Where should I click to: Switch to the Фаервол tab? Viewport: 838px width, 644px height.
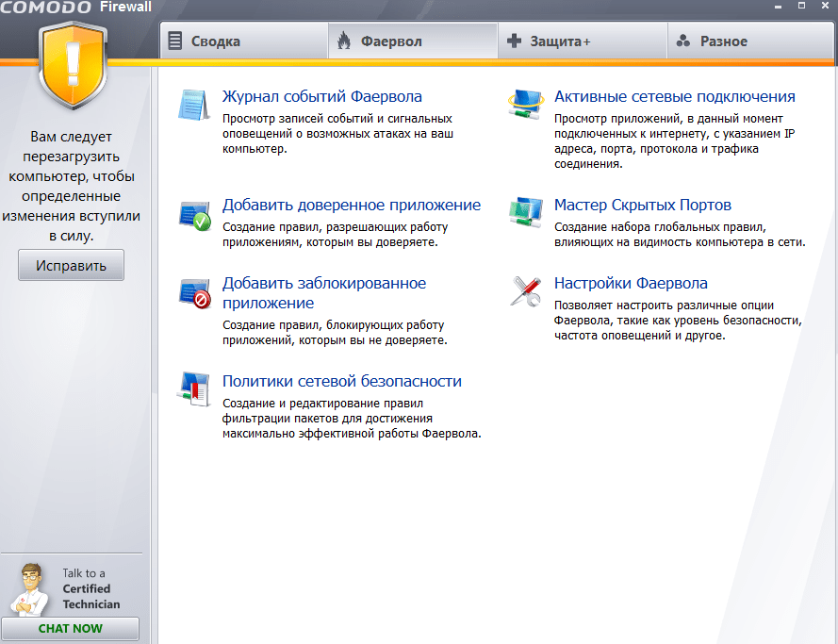[413, 41]
